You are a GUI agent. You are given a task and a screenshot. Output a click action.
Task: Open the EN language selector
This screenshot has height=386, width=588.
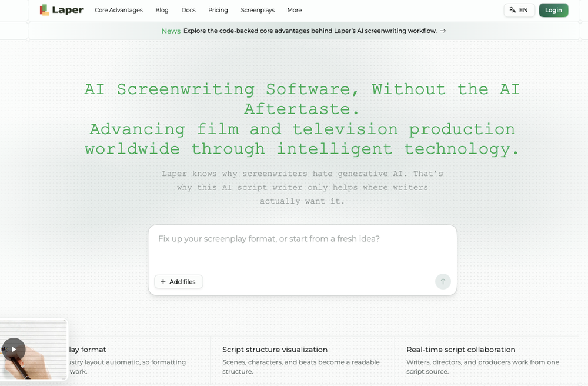point(519,10)
